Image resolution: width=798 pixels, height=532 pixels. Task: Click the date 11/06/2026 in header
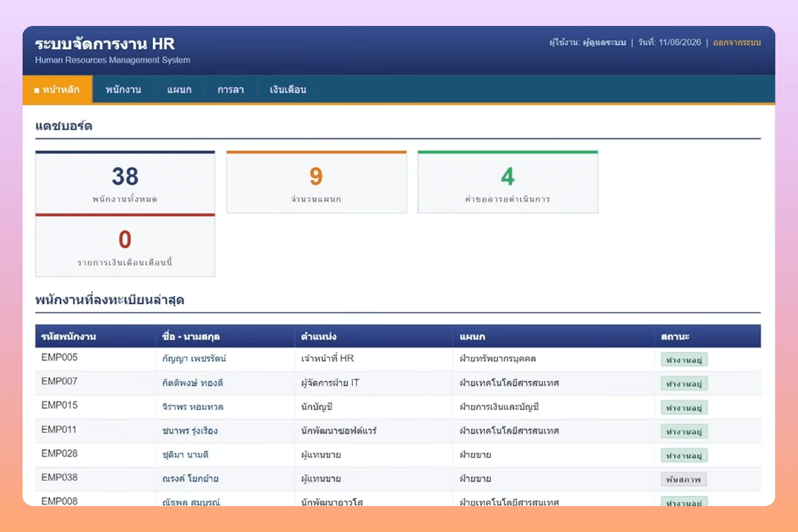click(x=680, y=43)
